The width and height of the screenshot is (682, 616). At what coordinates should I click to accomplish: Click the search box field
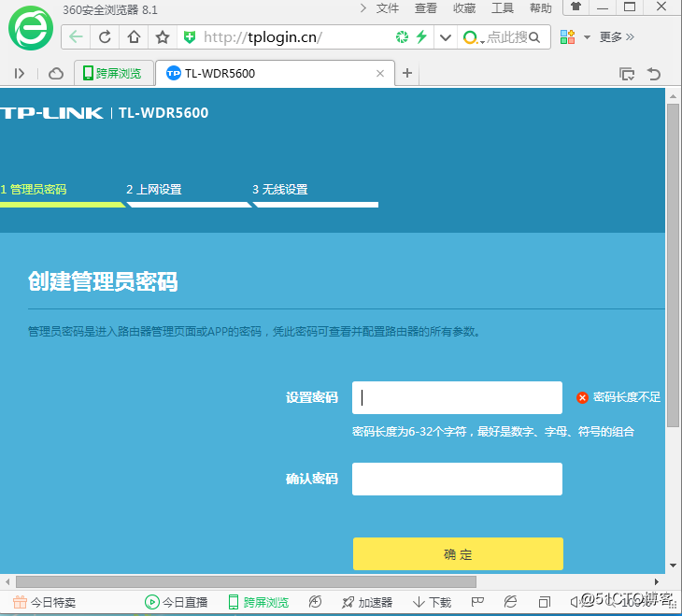pyautogui.click(x=507, y=37)
